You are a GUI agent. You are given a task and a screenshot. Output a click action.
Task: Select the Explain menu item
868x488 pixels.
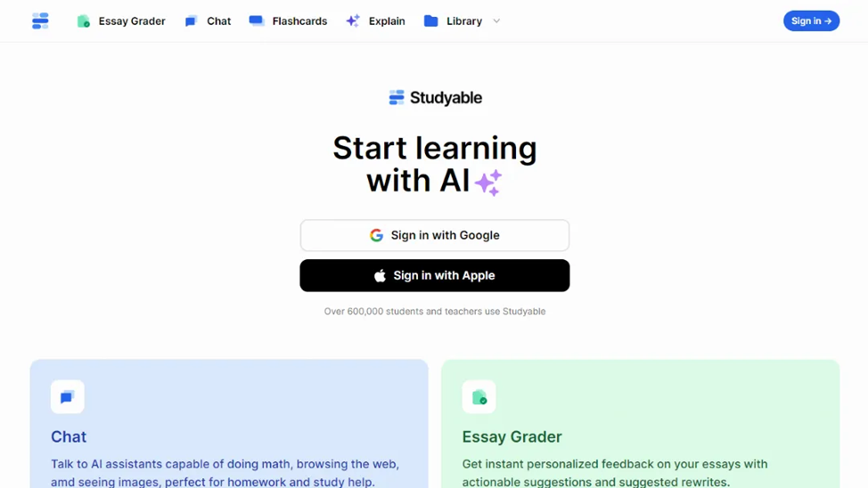coord(375,21)
